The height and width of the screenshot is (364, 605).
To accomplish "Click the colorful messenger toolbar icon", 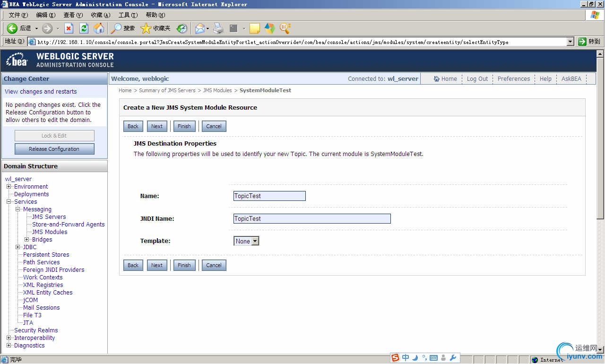I will (269, 28).
